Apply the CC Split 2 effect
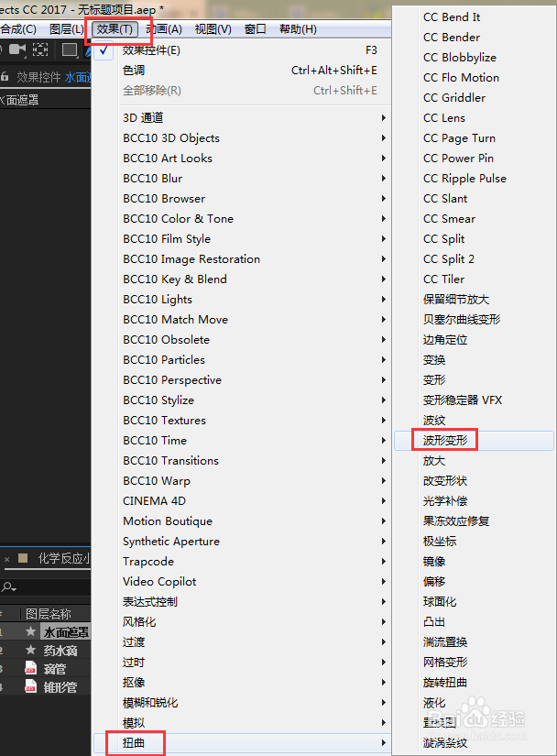Screen dimensions: 557x756 pyautogui.click(x=475, y=259)
